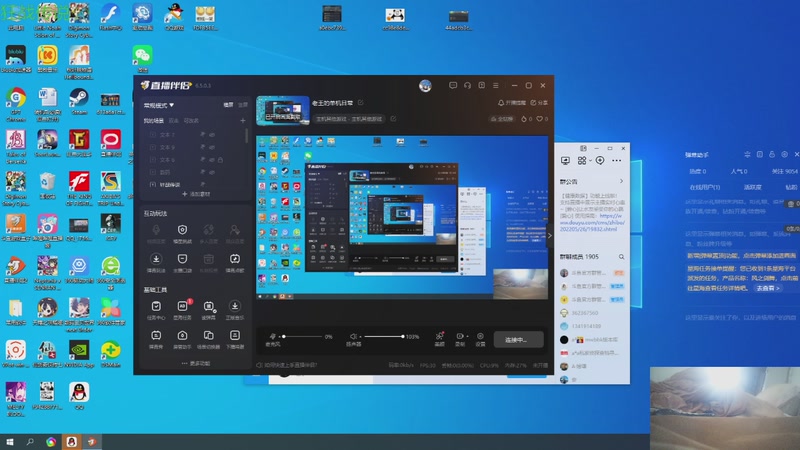Search group members with magnifier icon
Image resolution: width=800 pixels, height=450 pixels.
pos(621,257)
